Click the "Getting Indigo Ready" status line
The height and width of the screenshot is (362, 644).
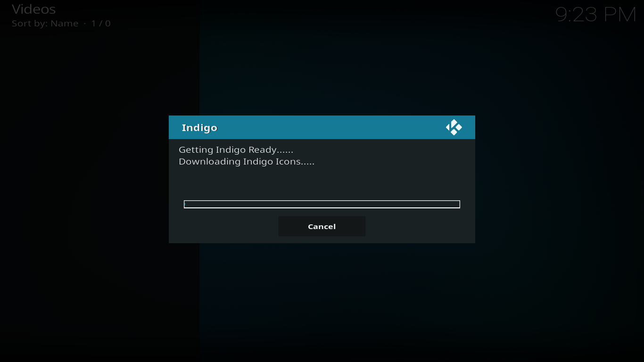click(236, 150)
